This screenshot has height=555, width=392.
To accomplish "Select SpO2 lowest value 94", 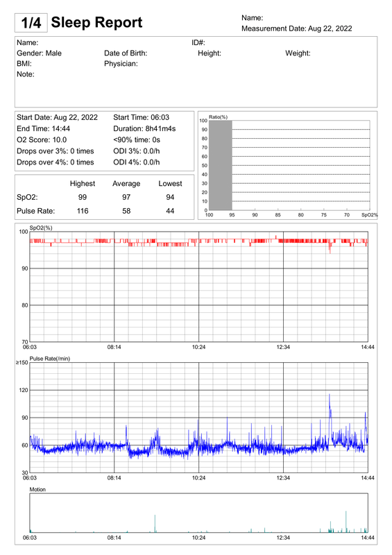I will pos(170,197).
